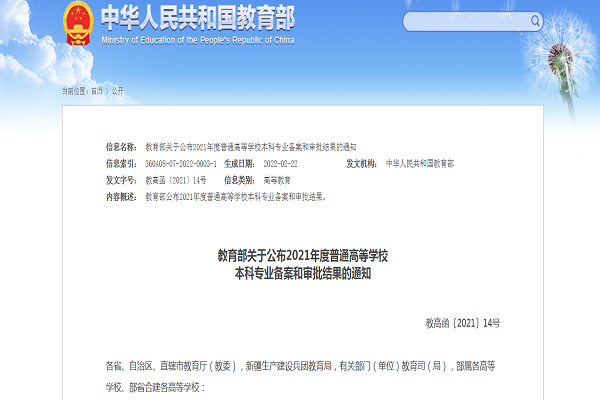Click paragraph starting 各省、自治区、直辖市教育厅
Screen dimensions: 600x400
(x=300, y=366)
